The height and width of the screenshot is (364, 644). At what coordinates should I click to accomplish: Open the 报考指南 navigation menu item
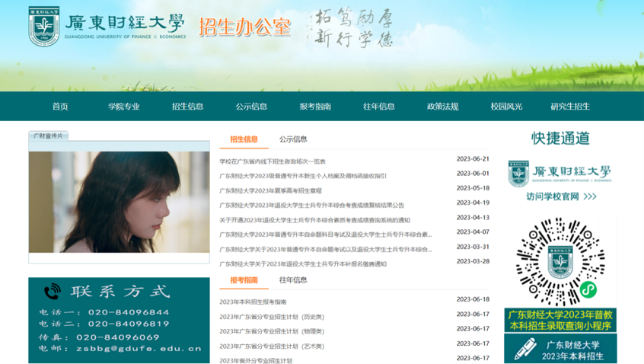click(x=315, y=107)
